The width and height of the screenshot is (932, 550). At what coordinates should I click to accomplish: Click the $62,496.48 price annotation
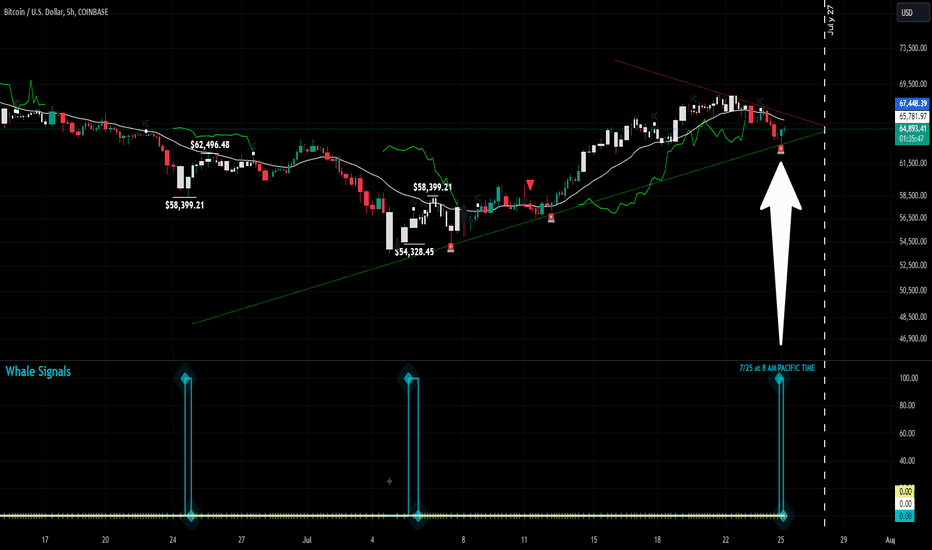[x=210, y=144]
